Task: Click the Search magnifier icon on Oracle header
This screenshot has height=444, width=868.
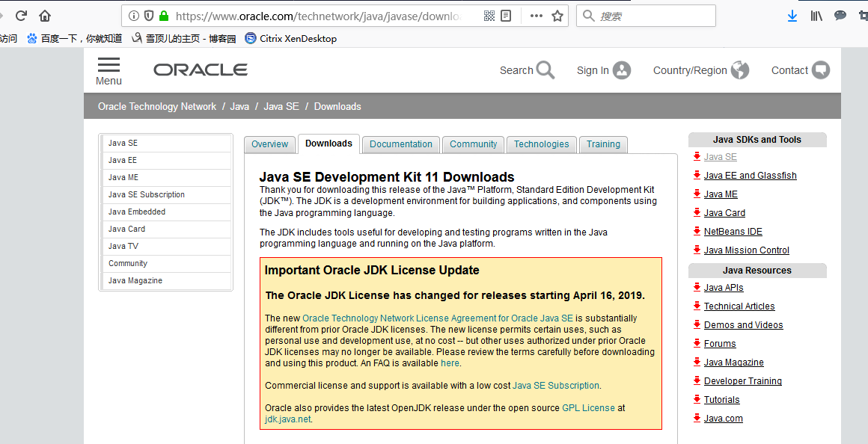Action: (545, 70)
